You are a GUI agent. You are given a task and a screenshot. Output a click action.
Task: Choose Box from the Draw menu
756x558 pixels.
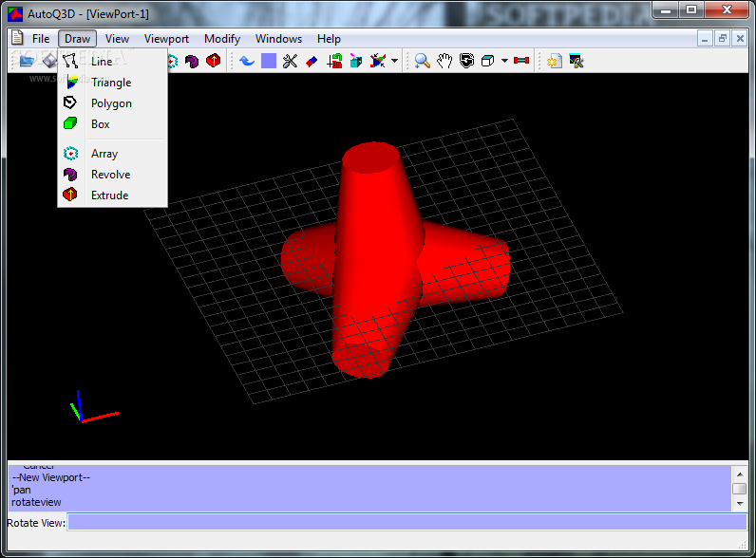(x=113, y=123)
